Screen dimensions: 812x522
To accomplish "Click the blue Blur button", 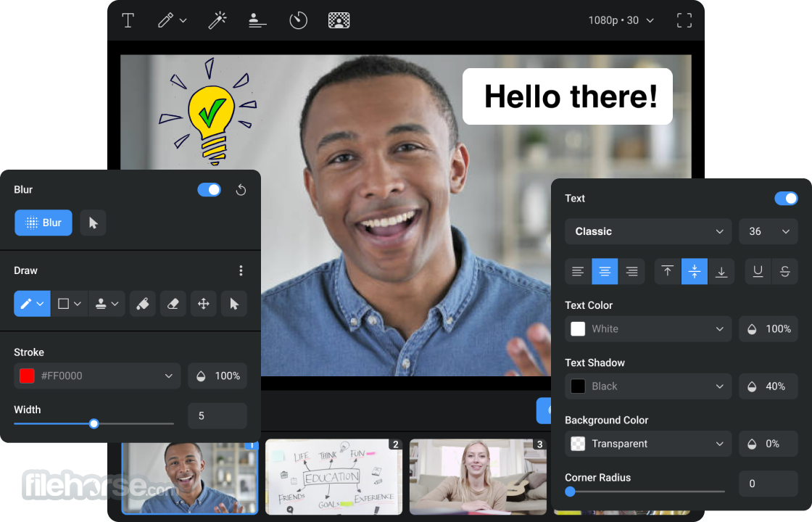I will [x=43, y=223].
